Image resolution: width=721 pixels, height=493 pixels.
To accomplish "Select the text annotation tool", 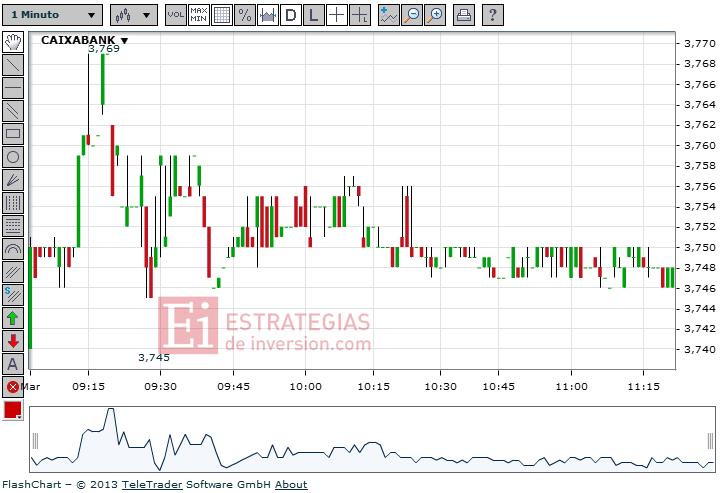I will tap(13, 364).
